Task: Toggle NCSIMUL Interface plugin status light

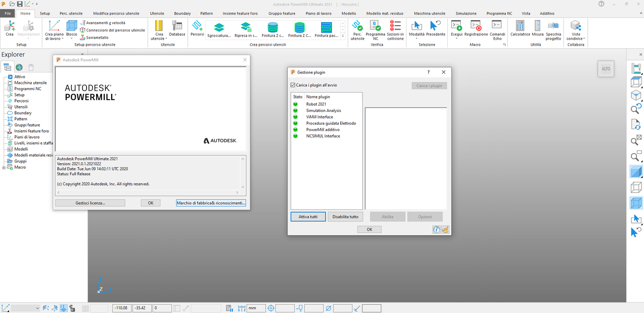Action: [296, 136]
